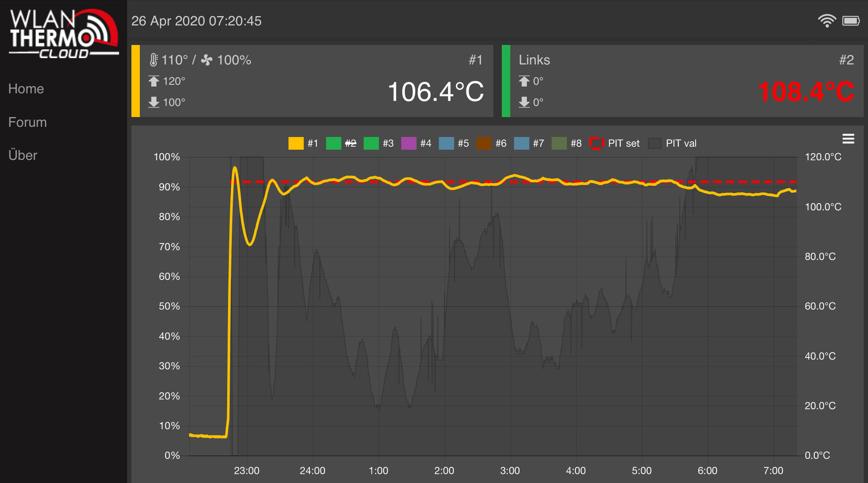Click the thermometer setpoint icon on channel #1
868x483 pixels.
click(154, 60)
